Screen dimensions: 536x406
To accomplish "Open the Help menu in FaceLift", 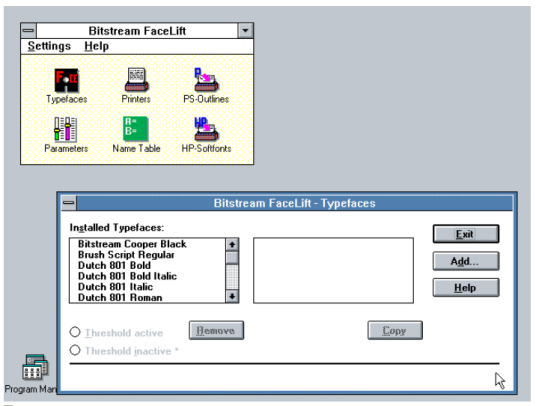I will point(97,46).
